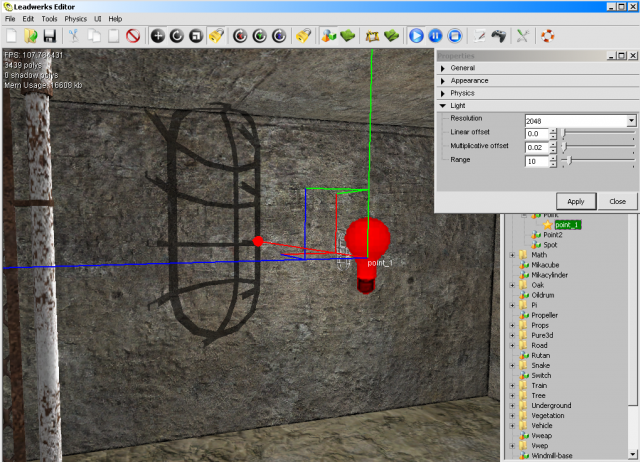The image size is (640, 462).
Task: Click the New scene toolbar icon
Action: [11, 35]
